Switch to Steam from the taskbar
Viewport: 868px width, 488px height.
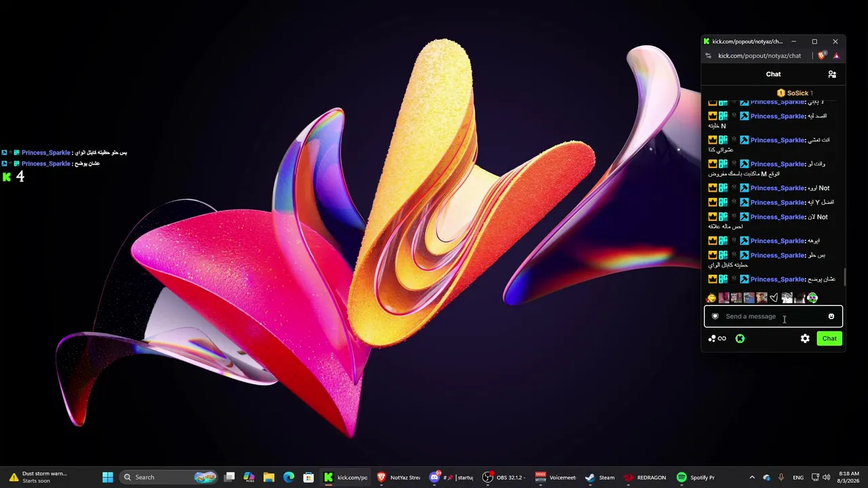pos(599,477)
